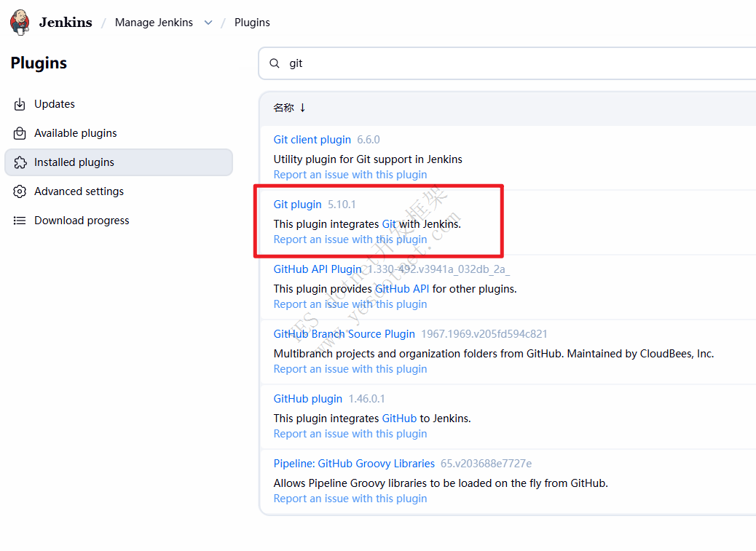756x551 pixels.
Task: Open the Git client plugin link
Action: [312, 140]
